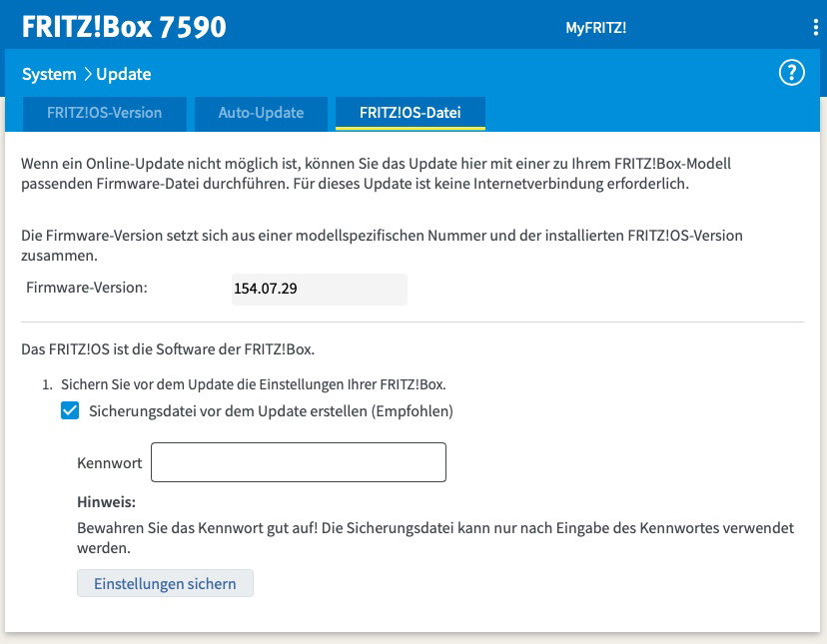
Task: Open the Auto-Update tab
Action: [x=261, y=113]
